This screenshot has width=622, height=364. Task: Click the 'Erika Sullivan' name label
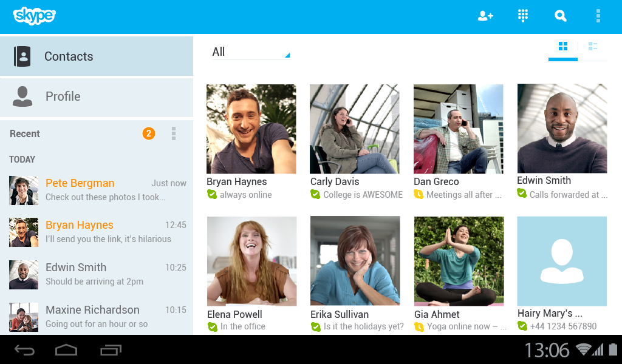(x=340, y=314)
